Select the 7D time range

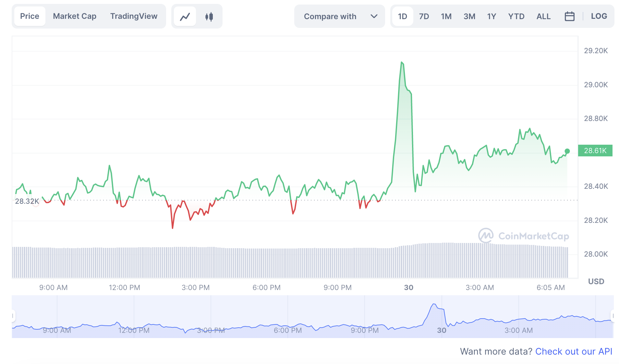point(424,16)
